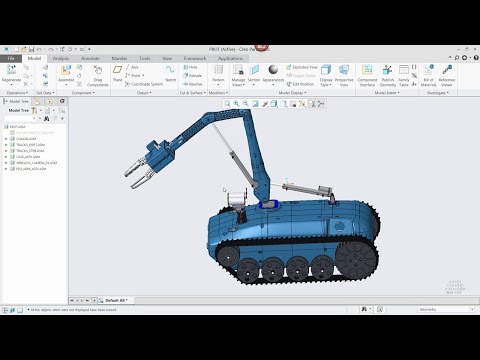Toggle Perspective View
Screen dimensions: 480x360
pyautogui.click(x=344, y=76)
